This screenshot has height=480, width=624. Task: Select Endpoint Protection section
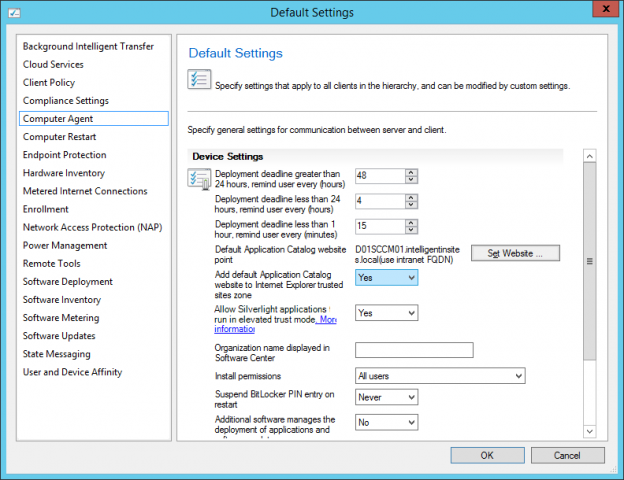point(64,155)
